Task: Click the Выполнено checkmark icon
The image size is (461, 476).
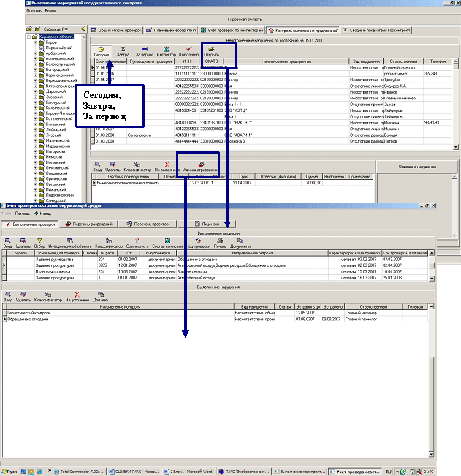Action: (188, 50)
